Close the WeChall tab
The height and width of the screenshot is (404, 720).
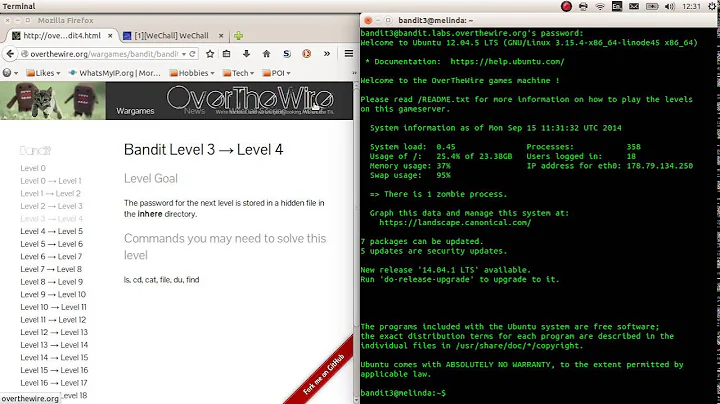221,35
